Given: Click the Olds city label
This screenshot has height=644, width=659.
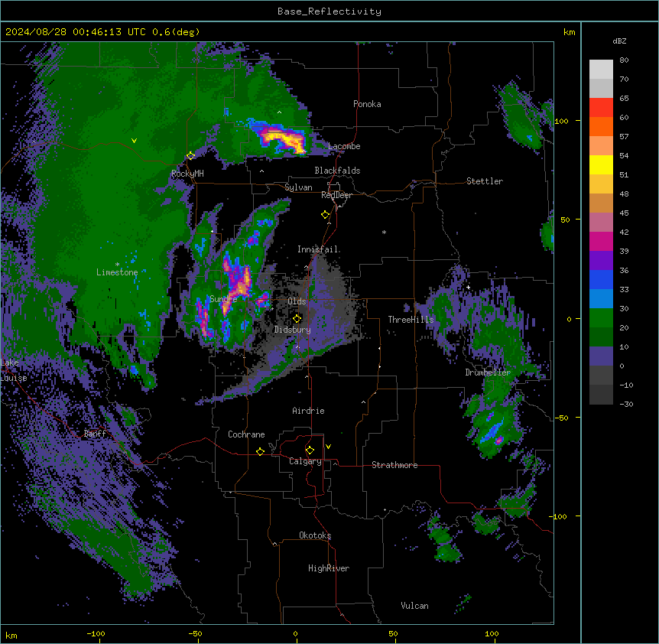Looking at the screenshot, I should 297,301.
